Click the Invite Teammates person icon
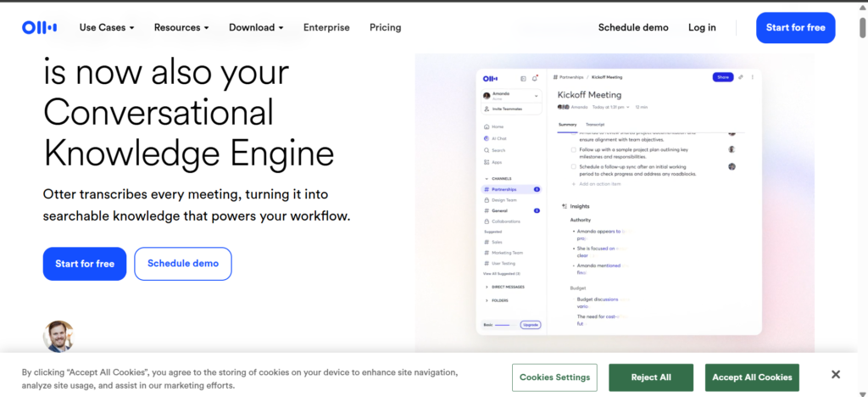Image resolution: width=868 pixels, height=397 pixels. pyautogui.click(x=487, y=109)
